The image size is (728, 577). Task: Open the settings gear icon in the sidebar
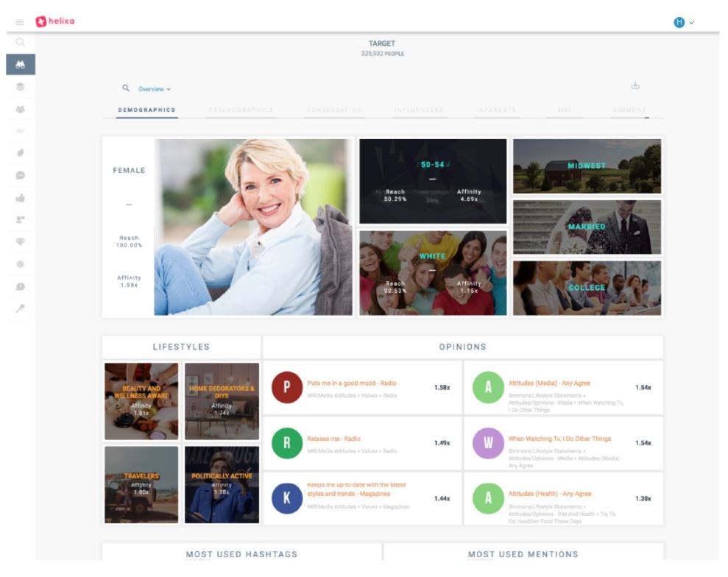20,263
